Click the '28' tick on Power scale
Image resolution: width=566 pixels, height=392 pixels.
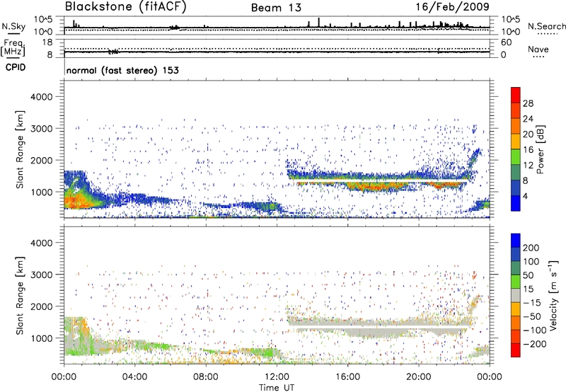(528, 103)
